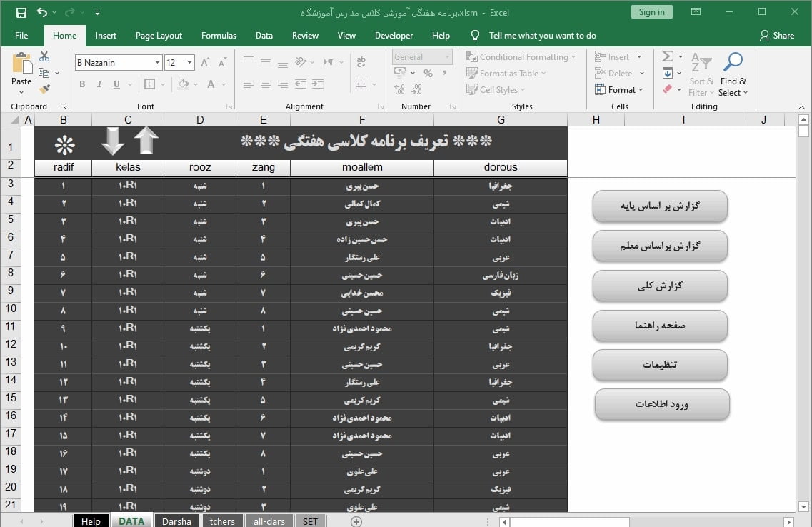Select column F header
Viewport: 812px width, 527px height.
point(362,119)
